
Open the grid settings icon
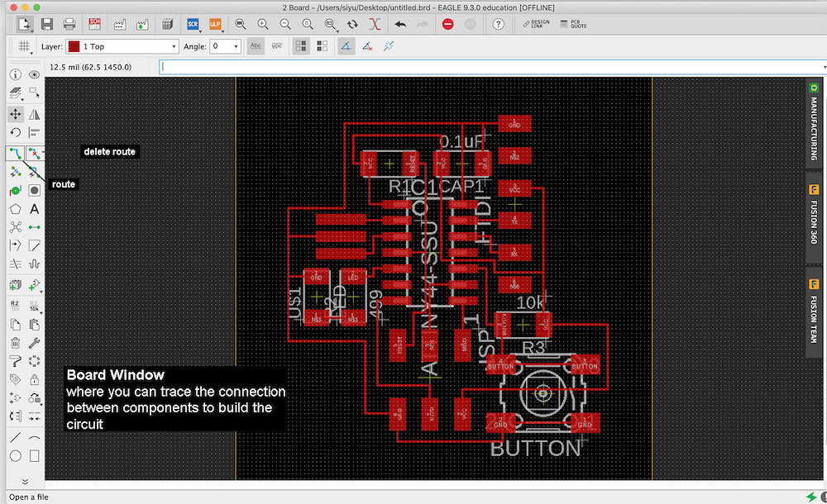point(24,46)
